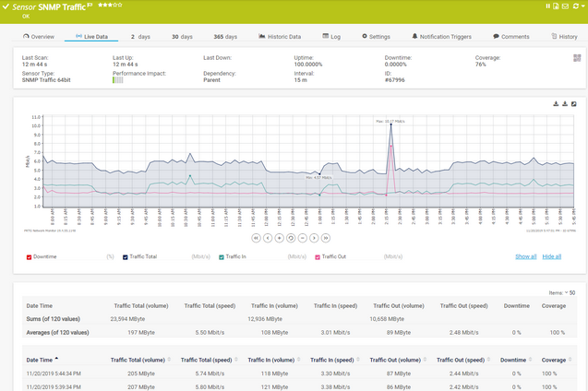
Task: Click the average 5.50 Mbit/s value
Action: 210,333
